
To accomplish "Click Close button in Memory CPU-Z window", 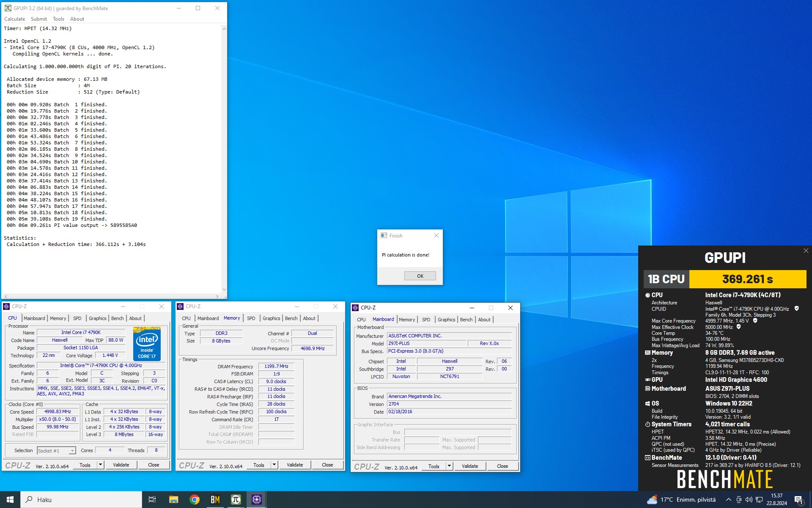I will point(327,465).
